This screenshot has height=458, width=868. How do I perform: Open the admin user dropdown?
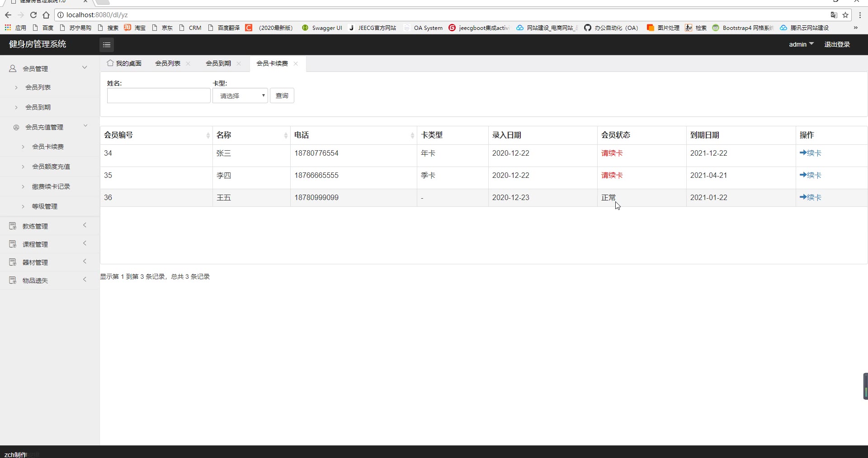click(801, 44)
